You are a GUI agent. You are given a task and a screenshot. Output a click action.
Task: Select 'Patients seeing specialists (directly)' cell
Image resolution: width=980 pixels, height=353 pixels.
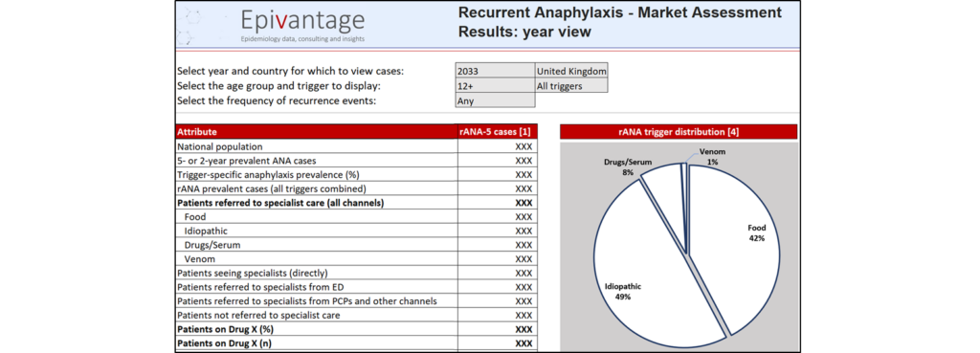pyautogui.click(x=316, y=273)
